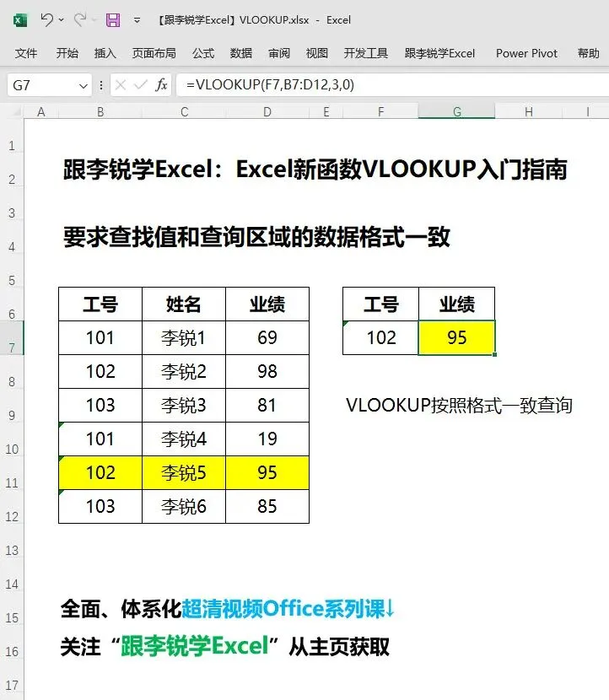Click the fill handle of cell G7

point(494,354)
